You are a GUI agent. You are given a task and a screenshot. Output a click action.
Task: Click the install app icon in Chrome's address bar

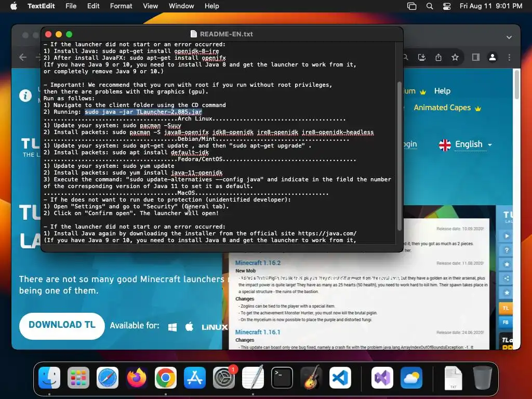click(422, 57)
